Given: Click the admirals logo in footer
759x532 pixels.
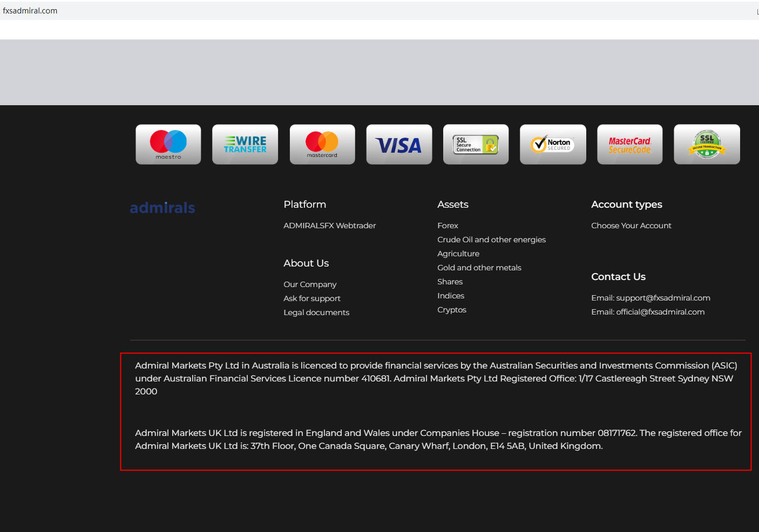Looking at the screenshot, I should click(162, 208).
